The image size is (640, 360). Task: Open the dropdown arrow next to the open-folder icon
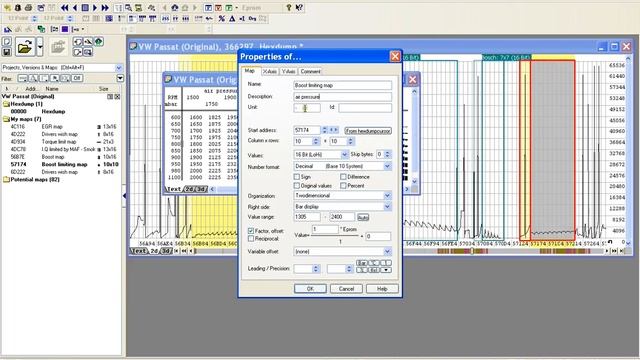[40, 47]
